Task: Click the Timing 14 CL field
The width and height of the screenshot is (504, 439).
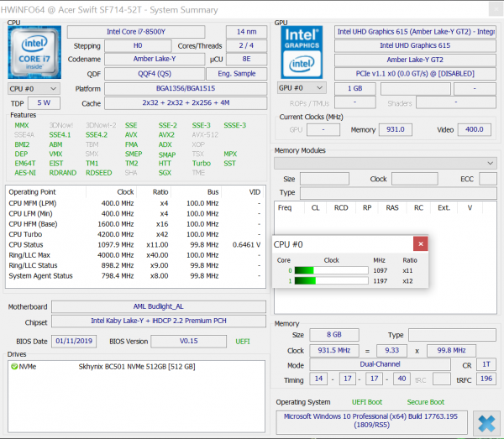Action: (318, 379)
